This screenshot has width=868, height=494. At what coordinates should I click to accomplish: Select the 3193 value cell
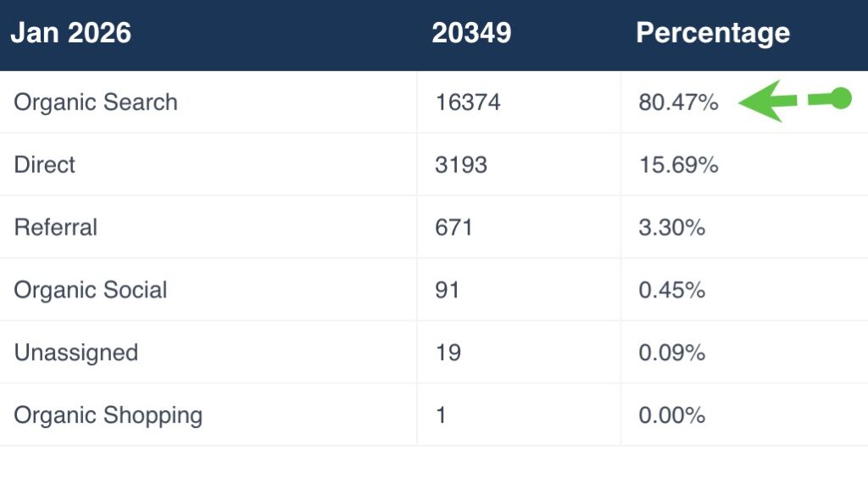[461, 164]
